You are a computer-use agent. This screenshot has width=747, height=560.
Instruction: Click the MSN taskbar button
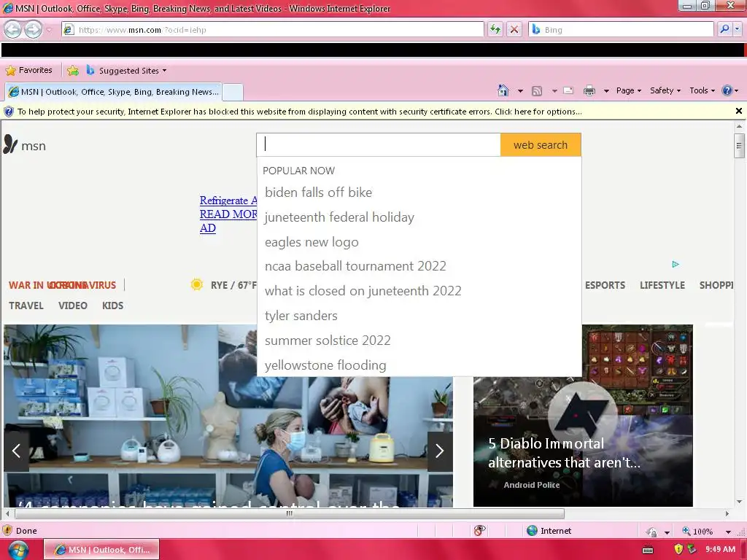pyautogui.click(x=101, y=550)
